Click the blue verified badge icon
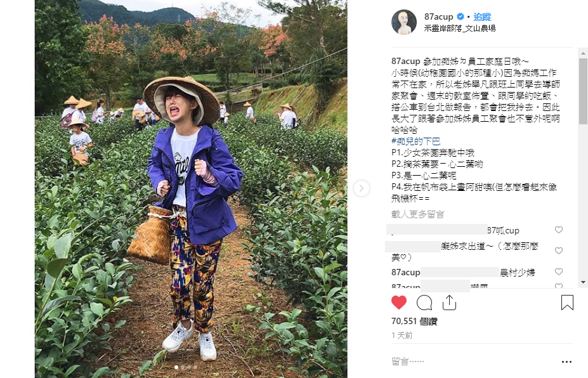The image size is (588, 378). (461, 16)
